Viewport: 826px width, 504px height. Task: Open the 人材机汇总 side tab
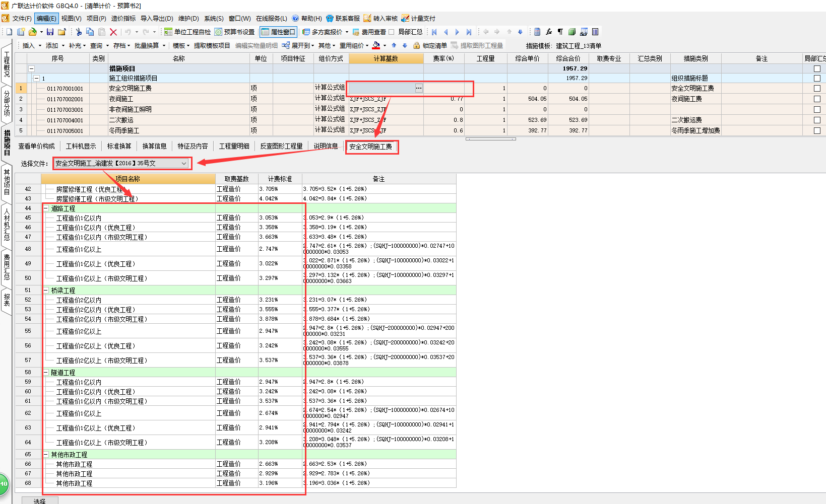point(7,225)
